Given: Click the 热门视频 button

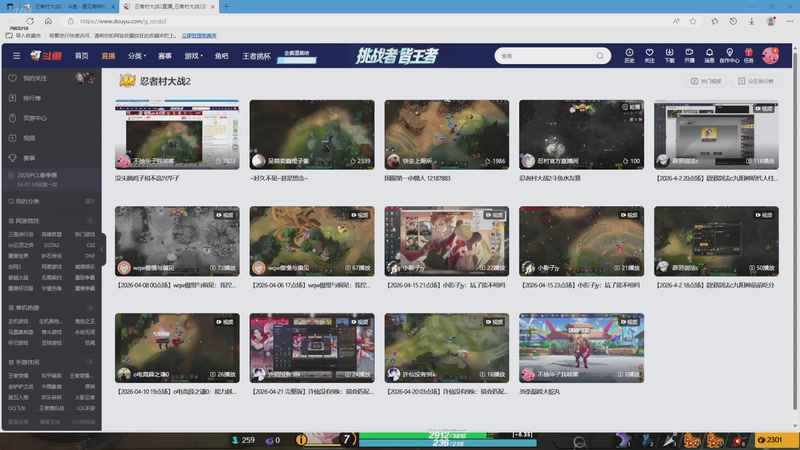Looking at the screenshot, I should (x=706, y=81).
